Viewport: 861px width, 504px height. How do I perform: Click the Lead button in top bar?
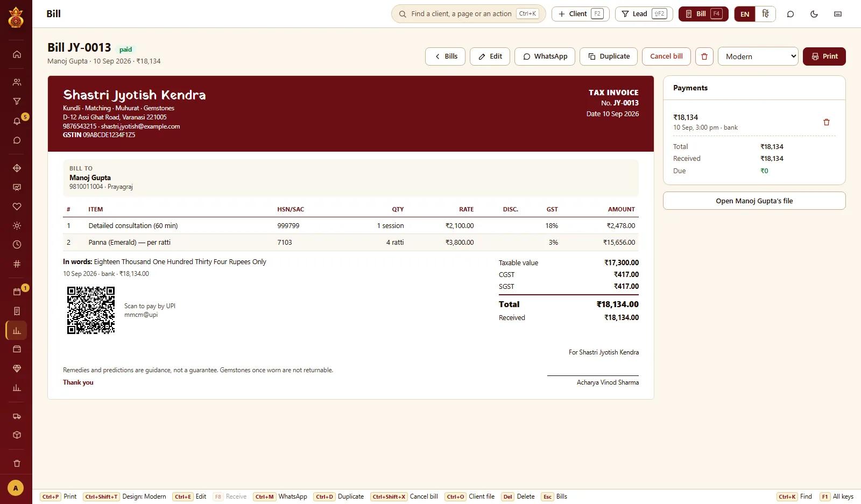pyautogui.click(x=644, y=14)
